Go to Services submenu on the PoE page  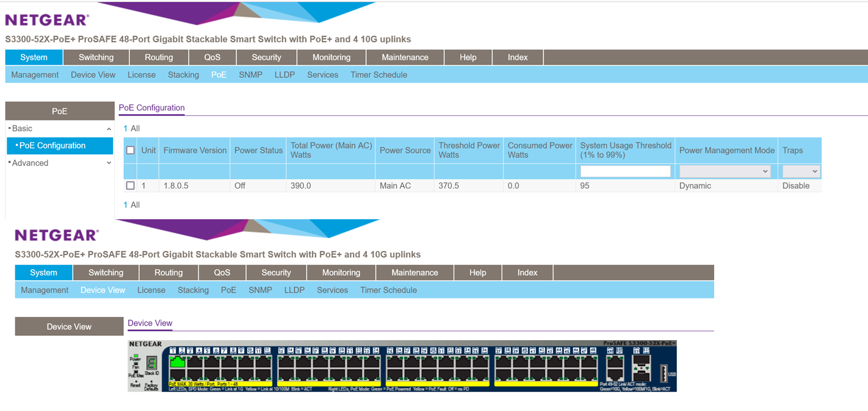tap(323, 75)
